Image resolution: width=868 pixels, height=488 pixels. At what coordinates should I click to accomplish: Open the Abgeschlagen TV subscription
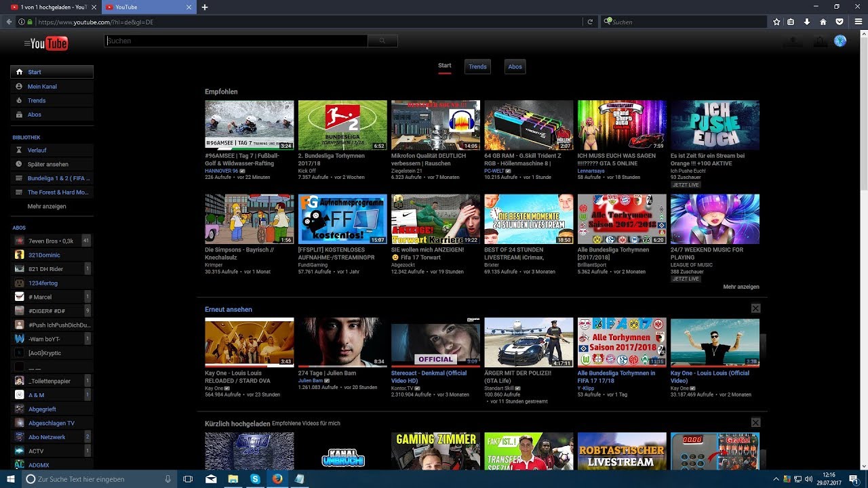(x=52, y=423)
